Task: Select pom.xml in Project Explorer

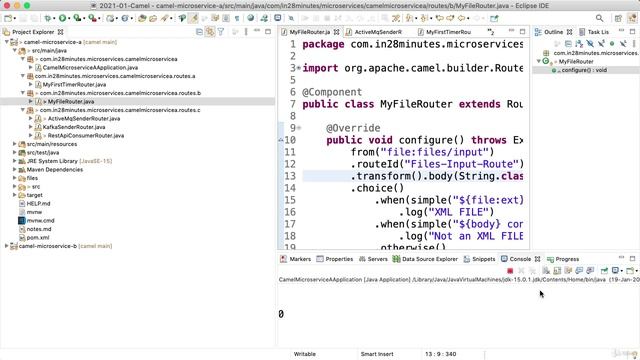Action: point(38,237)
